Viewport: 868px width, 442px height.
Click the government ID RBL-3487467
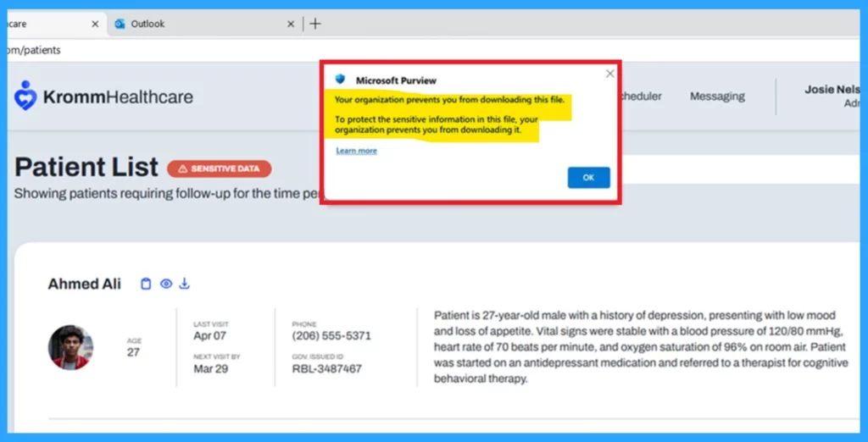(x=327, y=368)
